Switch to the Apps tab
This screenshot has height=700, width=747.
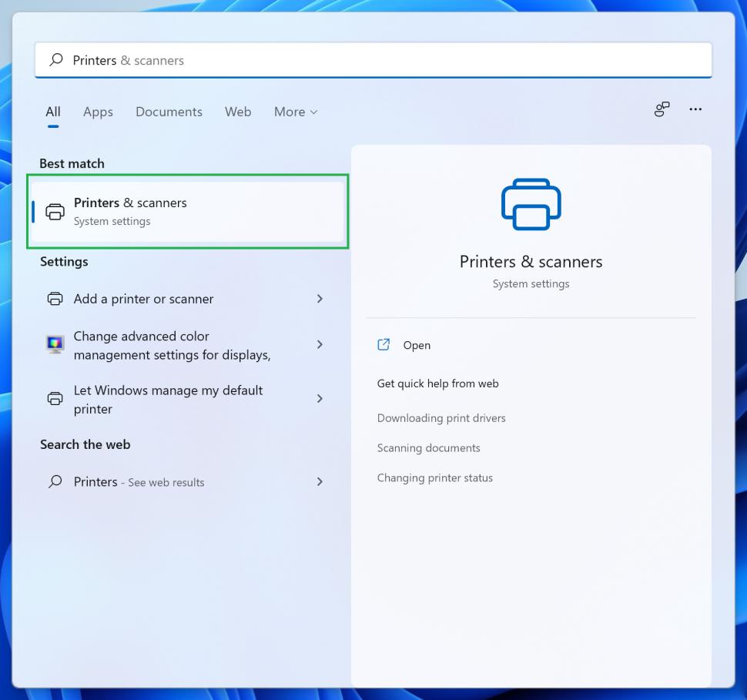(x=98, y=112)
